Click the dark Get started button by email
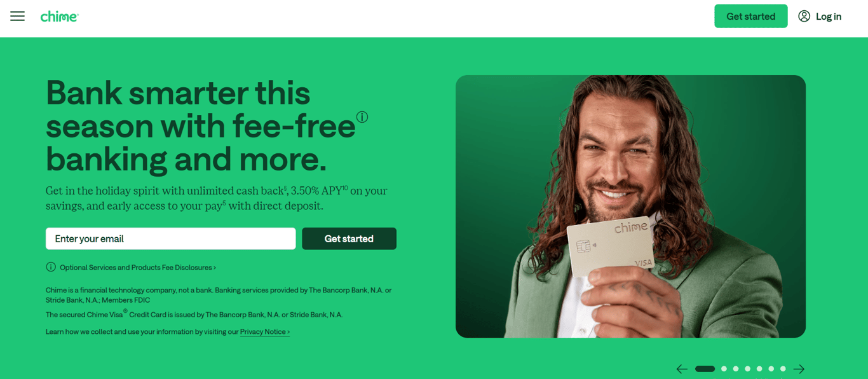The image size is (868, 379). (349, 238)
